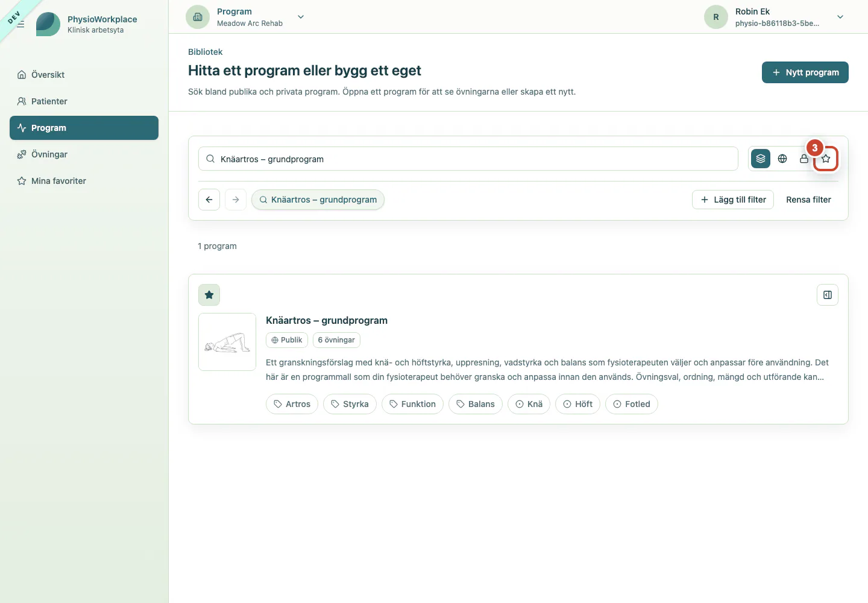Go to Patienter in the sidebar

pos(84,101)
